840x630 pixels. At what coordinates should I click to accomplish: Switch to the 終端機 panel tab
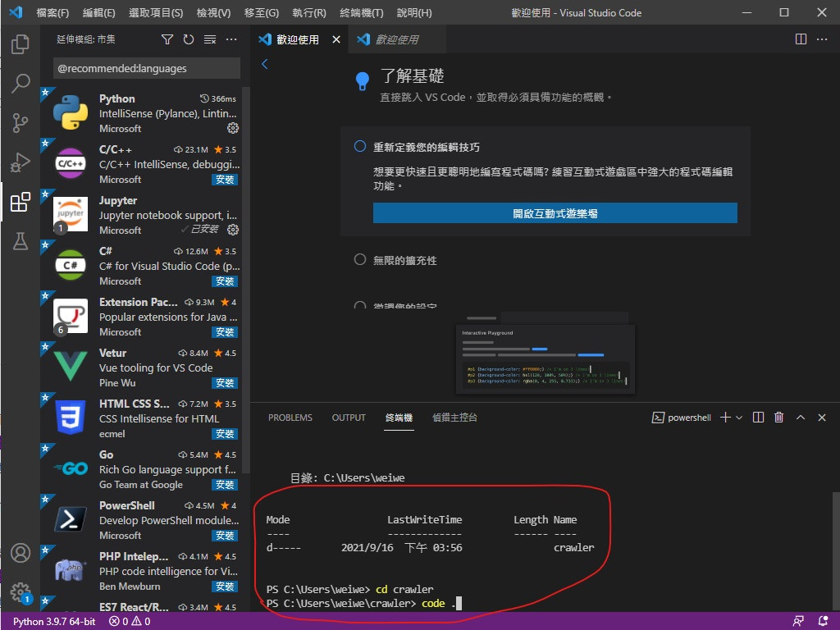399,418
